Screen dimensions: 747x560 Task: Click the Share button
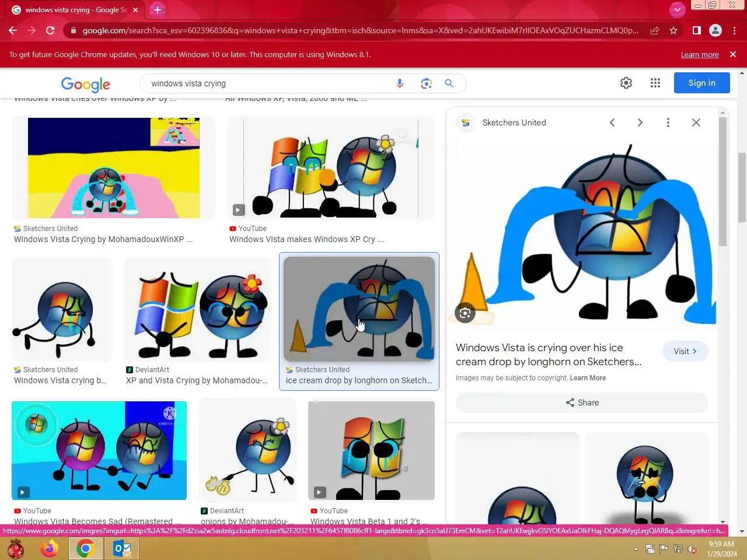tap(582, 402)
